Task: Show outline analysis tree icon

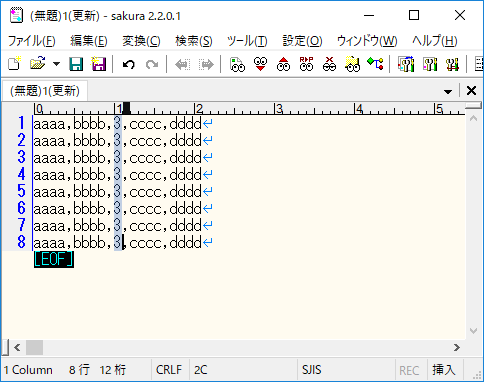Action: point(375,63)
